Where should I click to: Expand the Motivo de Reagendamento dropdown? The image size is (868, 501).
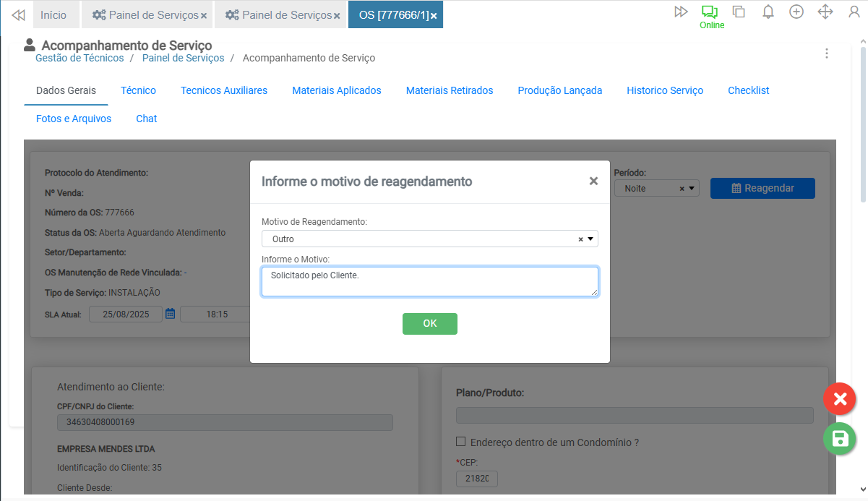590,239
